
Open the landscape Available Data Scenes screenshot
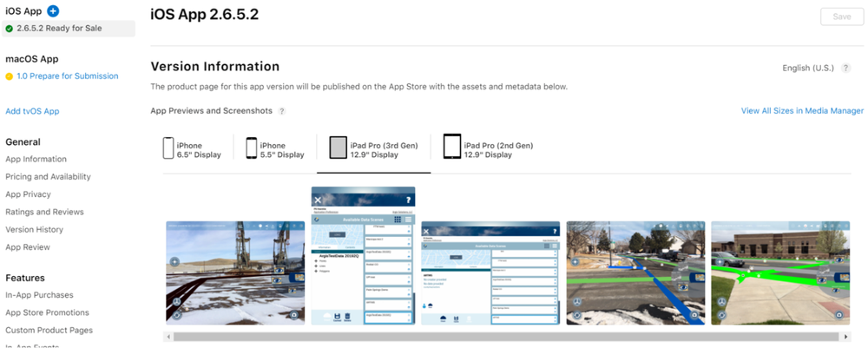tap(490, 272)
